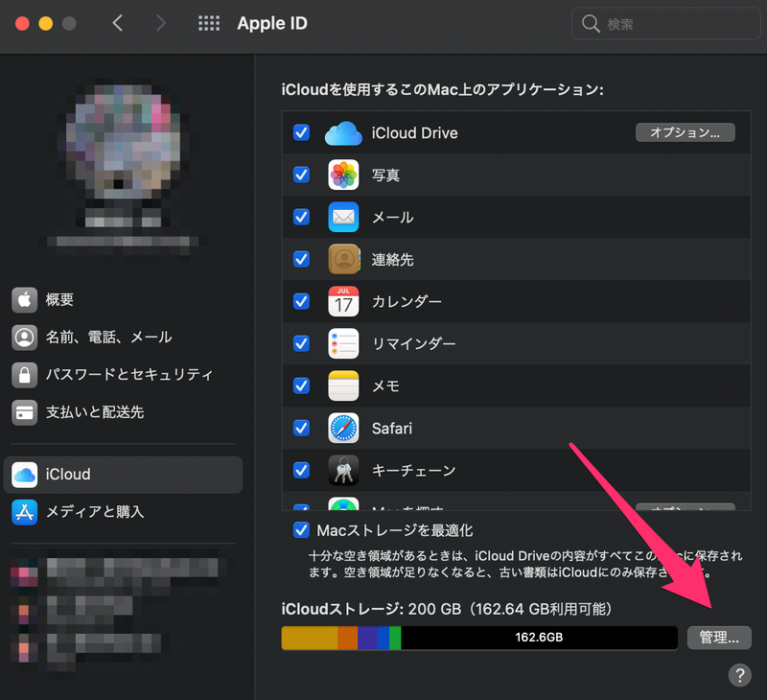
Task: Click the purple segment of storage bar
Action: tap(367, 638)
